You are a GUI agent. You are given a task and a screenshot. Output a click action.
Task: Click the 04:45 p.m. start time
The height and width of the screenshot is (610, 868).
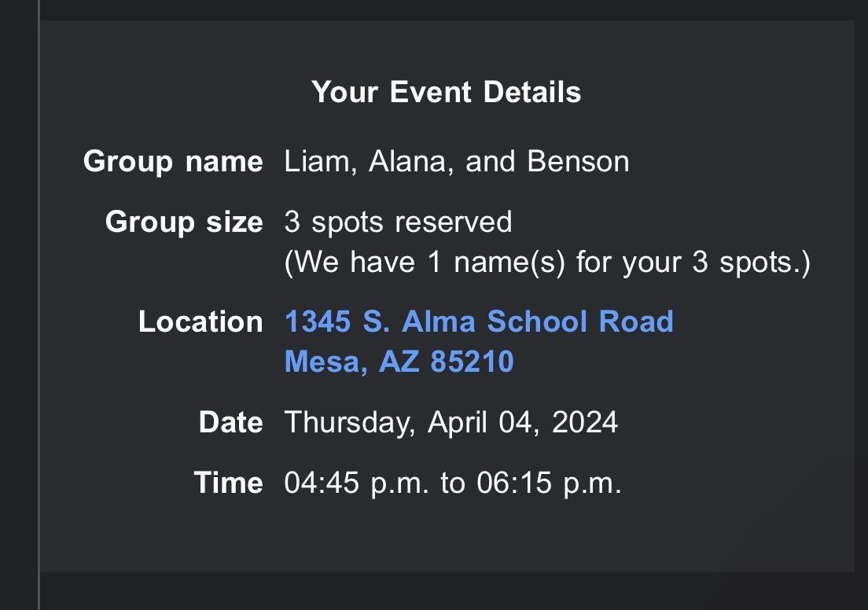click(x=356, y=482)
